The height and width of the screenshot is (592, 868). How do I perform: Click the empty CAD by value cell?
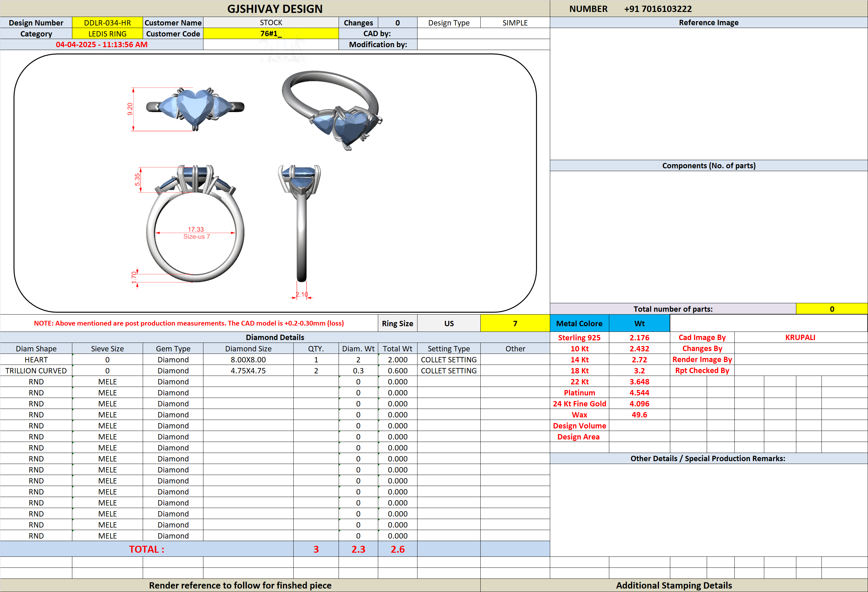483,34
